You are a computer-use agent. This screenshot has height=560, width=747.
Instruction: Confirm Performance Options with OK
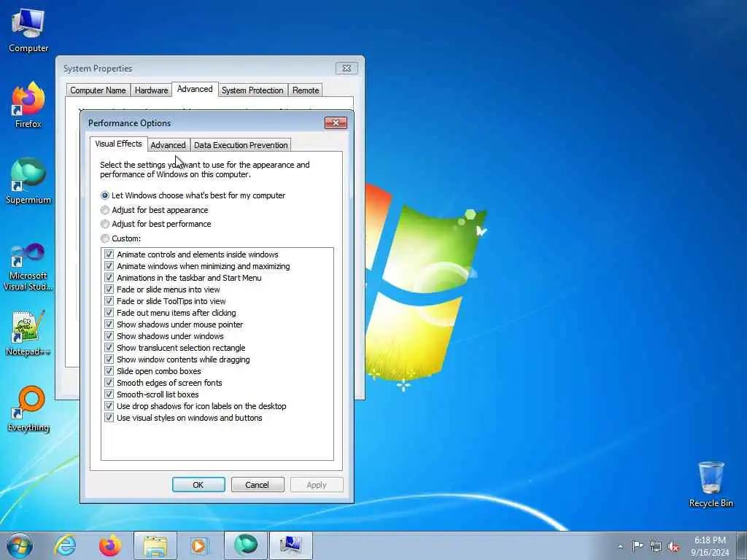click(x=198, y=485)
